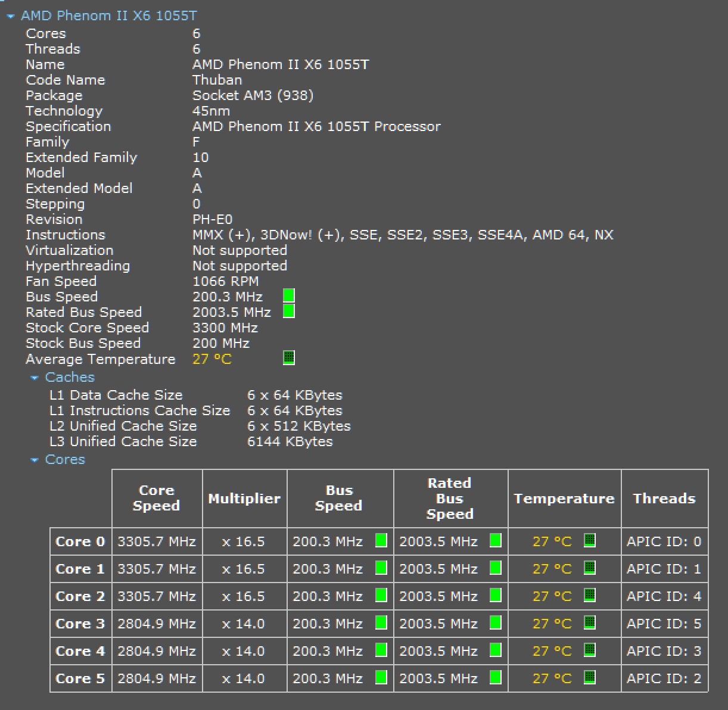This screenshot has height=710, width=728.
Task: Click the Fan Speed value 1066 RPM
Action: (226, 281)
